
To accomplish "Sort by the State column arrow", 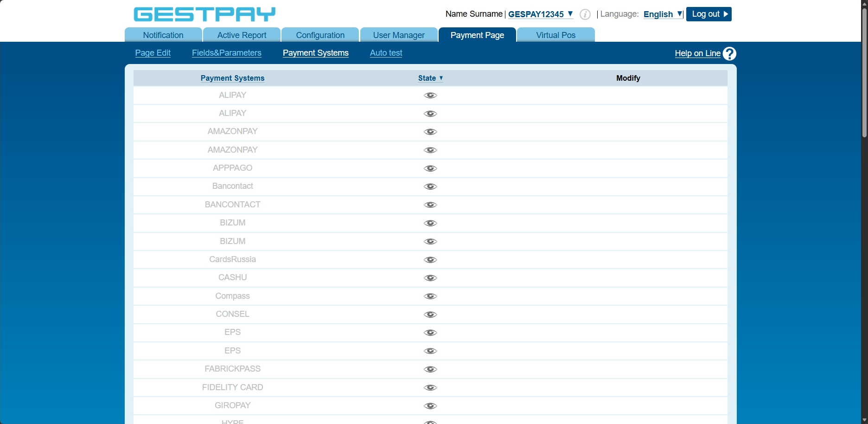I will [x=441, y=78].
